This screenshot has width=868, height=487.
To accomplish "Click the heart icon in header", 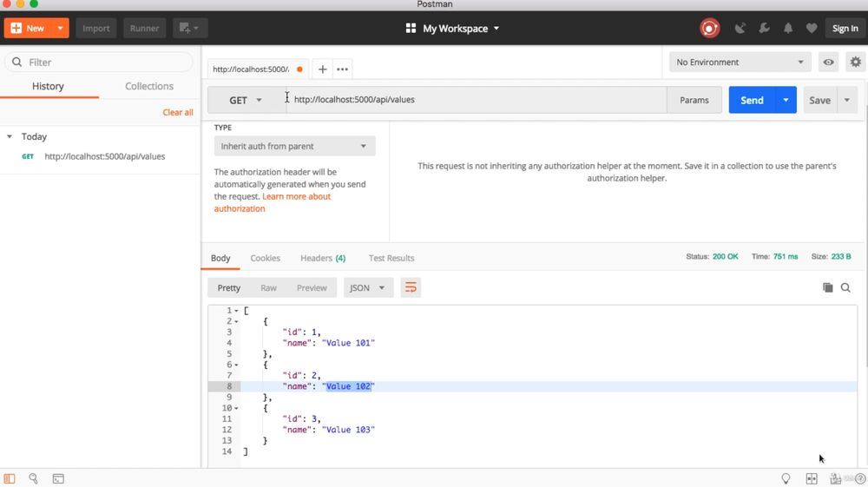I will pyautogui.click(x=812, y=29).
